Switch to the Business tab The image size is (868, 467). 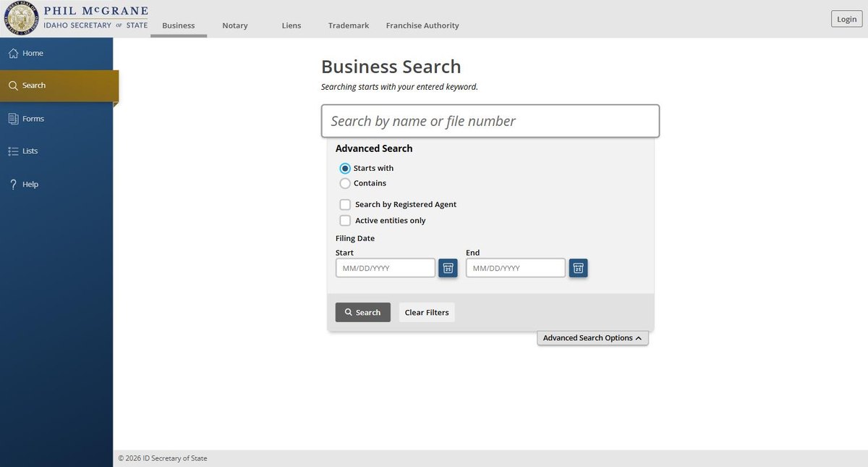178,25
